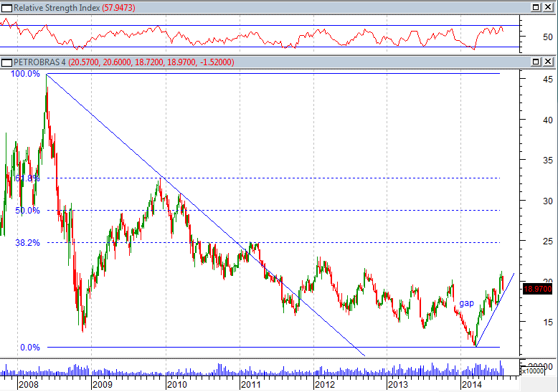The image size is (558, 392).
Task: Click the 2009 year label on time axis
Action: (x=102, y=385)
